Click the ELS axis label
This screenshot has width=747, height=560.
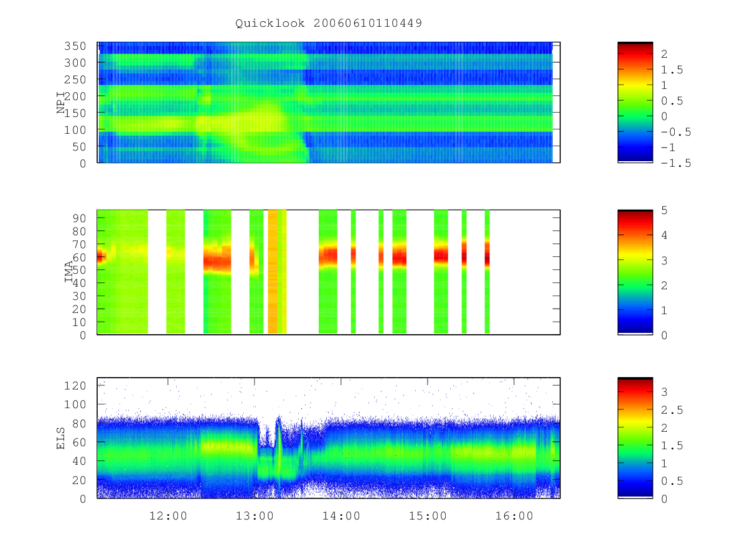point(61,438)
